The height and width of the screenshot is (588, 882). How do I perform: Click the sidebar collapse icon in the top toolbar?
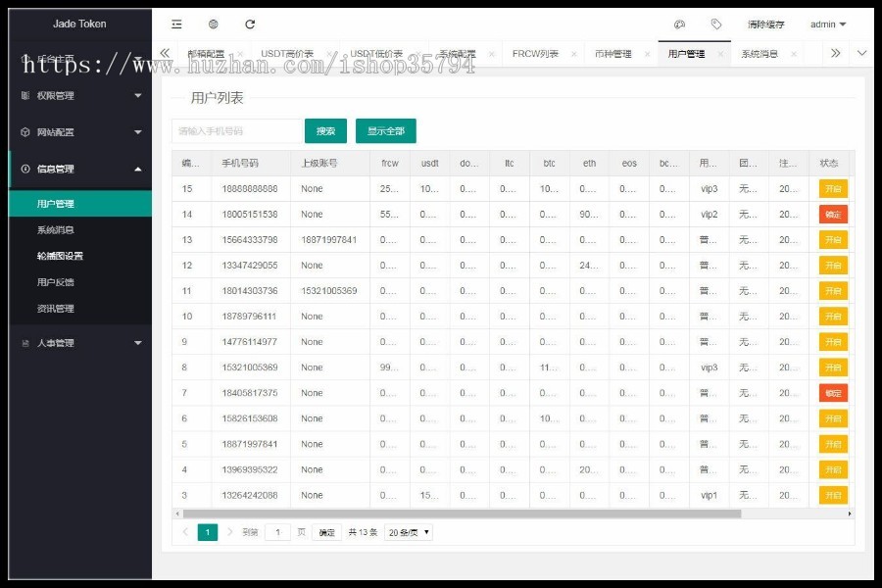point(174,24)
